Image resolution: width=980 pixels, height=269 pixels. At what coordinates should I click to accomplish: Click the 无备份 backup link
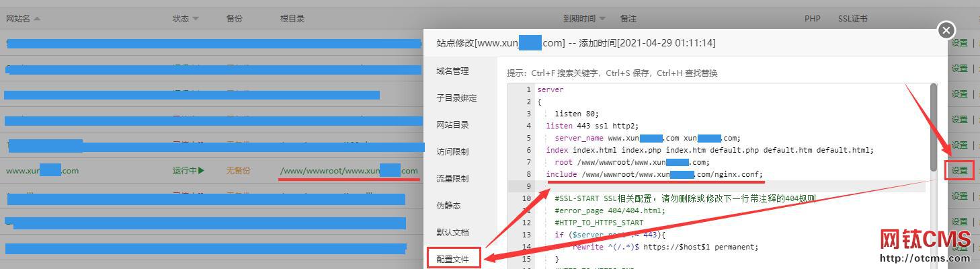237,171
